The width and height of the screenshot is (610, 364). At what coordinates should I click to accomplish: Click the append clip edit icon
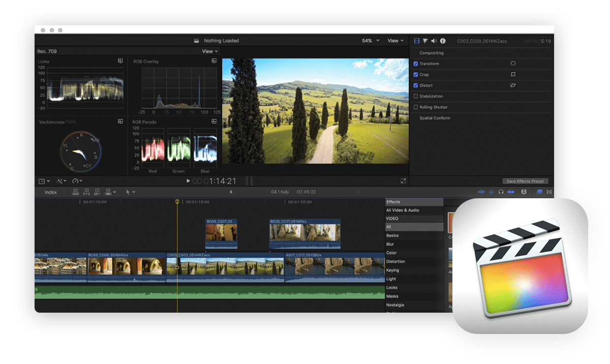[98, 192]
